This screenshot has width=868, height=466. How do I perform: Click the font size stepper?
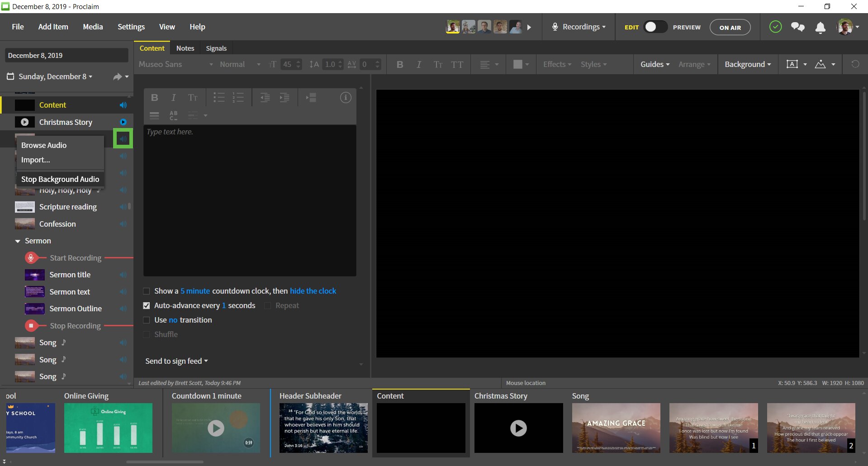(298, 64)
